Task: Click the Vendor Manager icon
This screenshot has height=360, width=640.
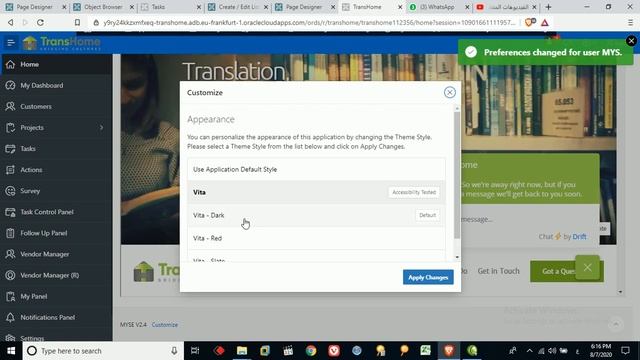Action: point(10,254)
